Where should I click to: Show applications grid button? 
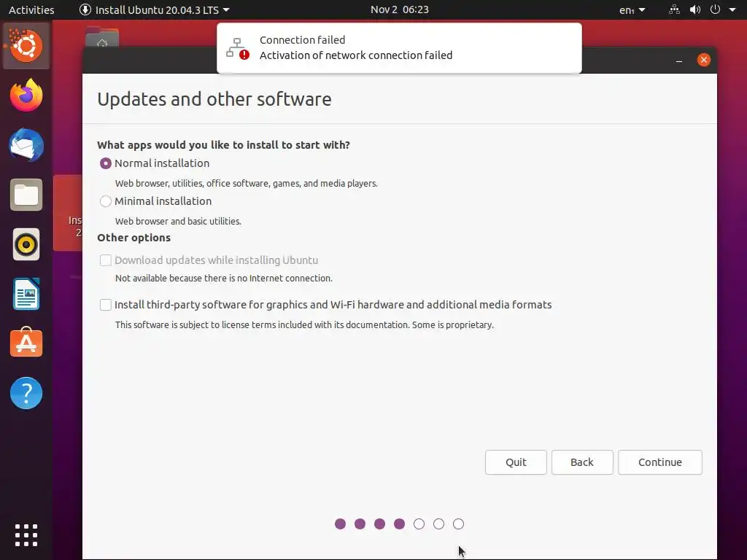pos(26,535)
